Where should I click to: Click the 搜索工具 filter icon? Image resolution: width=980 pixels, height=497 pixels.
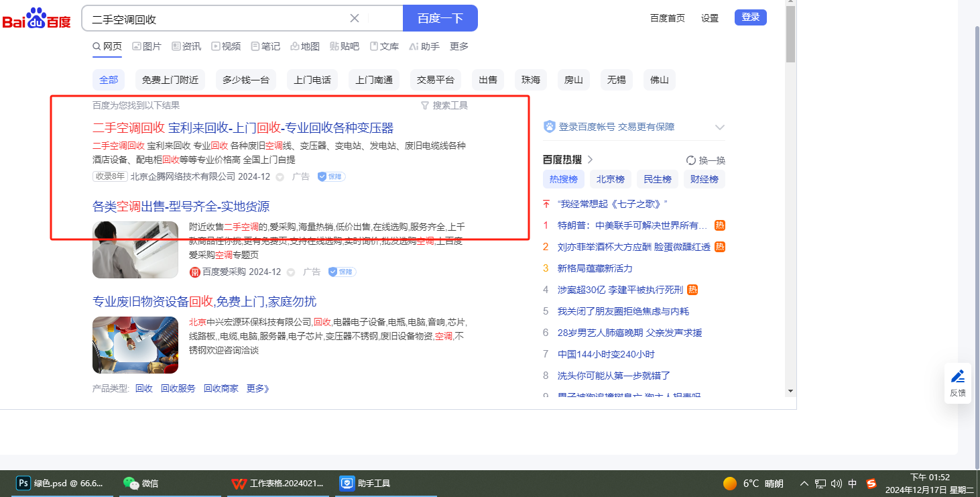(425, 105)
